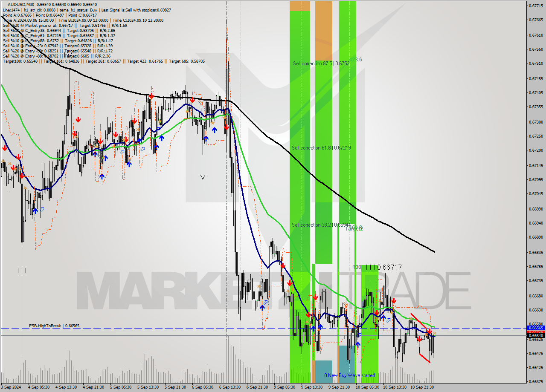Click the '5 Sep 21:30' time axis label
The height and width of the screenshot is (392, 546).
point(175,387)
